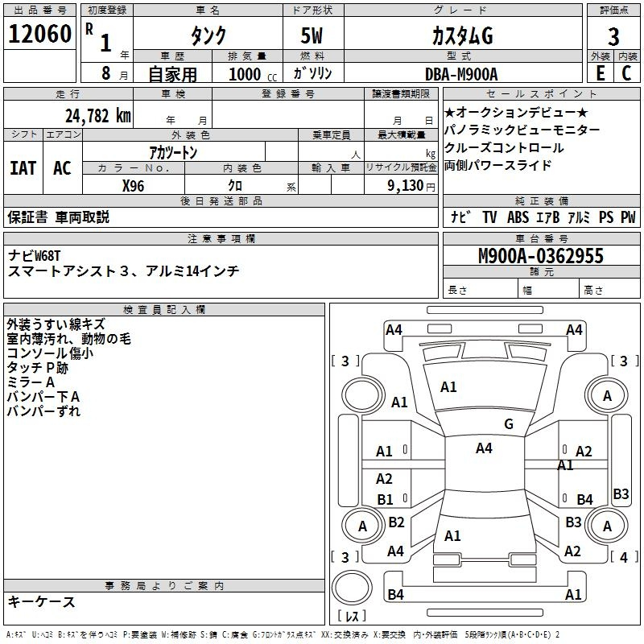
Task: Click the カスタムG grade field
Action: pos(460,35)
